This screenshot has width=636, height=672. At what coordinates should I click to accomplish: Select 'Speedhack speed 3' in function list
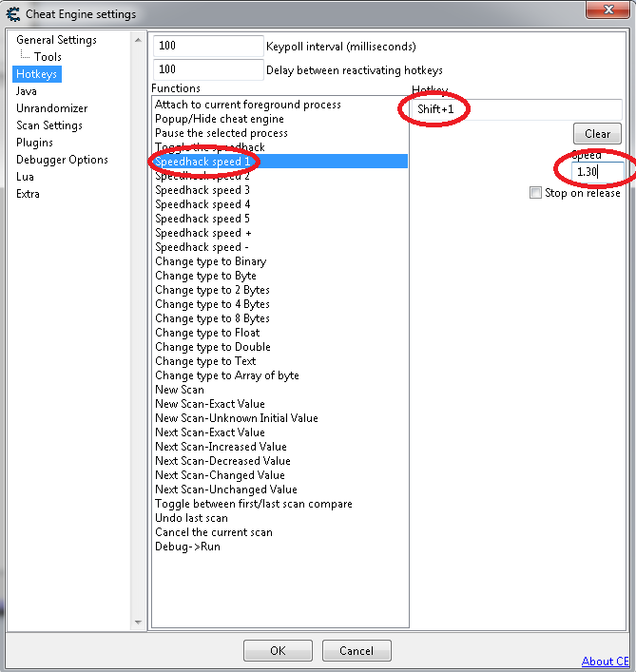[x=280, y=190]
